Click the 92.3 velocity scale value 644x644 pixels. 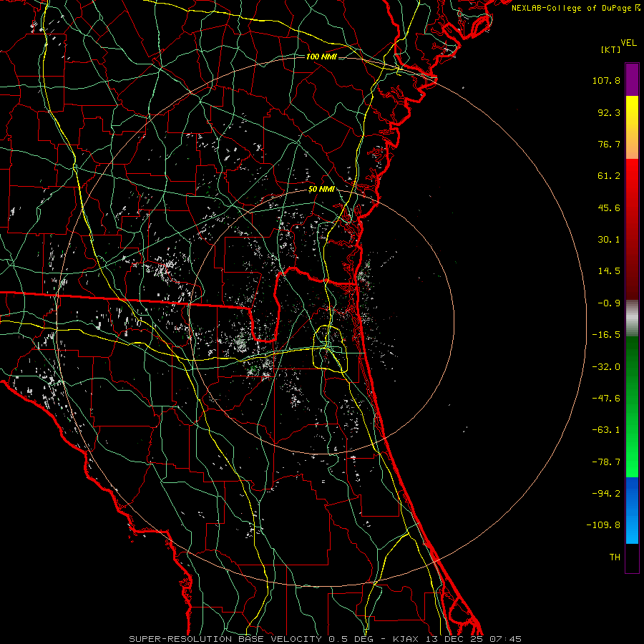pyautogui.click(x=609, y=112)
